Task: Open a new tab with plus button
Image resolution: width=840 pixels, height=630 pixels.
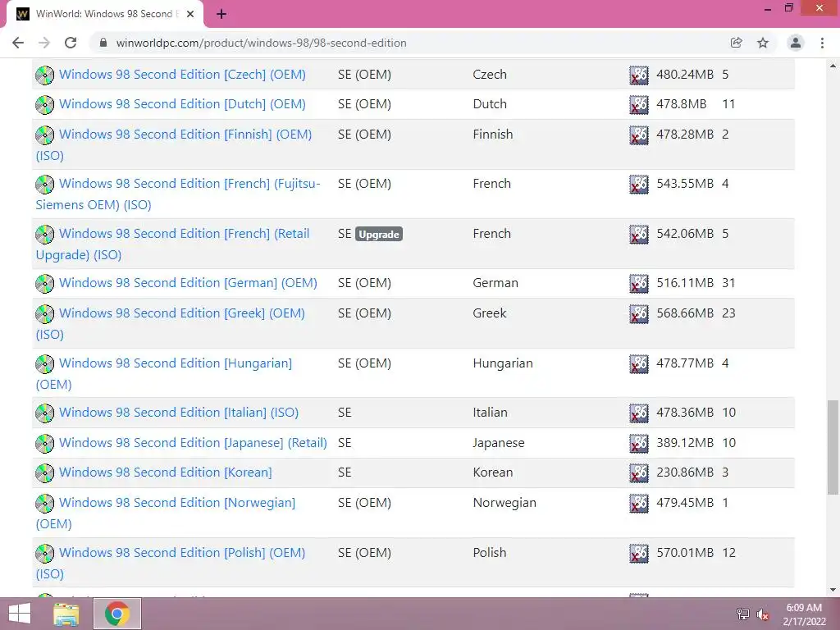Action: point(221,14)
